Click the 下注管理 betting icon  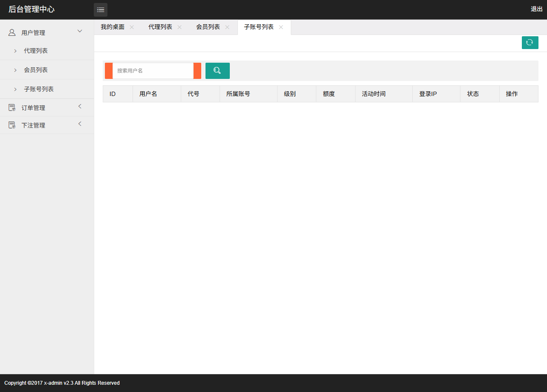click(x=12, y=125)
